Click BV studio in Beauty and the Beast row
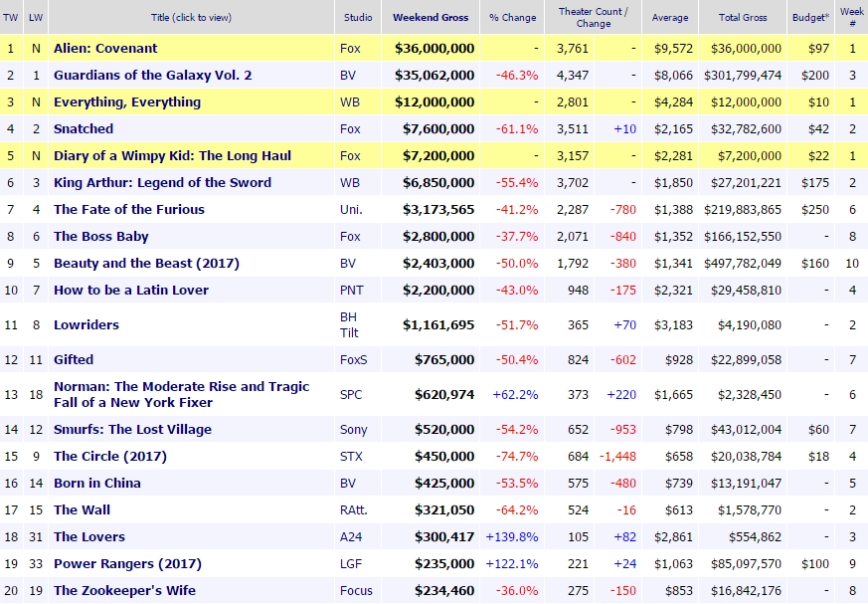The height and width of the screenshot is (604, 868). point(348,264)
